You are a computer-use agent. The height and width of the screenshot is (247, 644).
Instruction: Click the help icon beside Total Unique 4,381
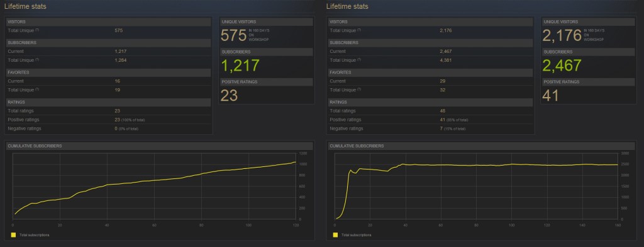[359, 59]
